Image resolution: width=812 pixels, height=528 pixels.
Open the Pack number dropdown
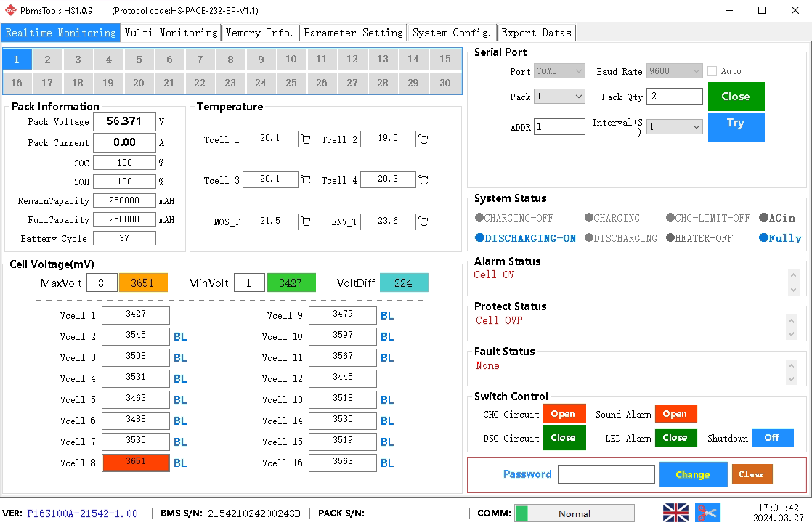click(x=559, y=97)
